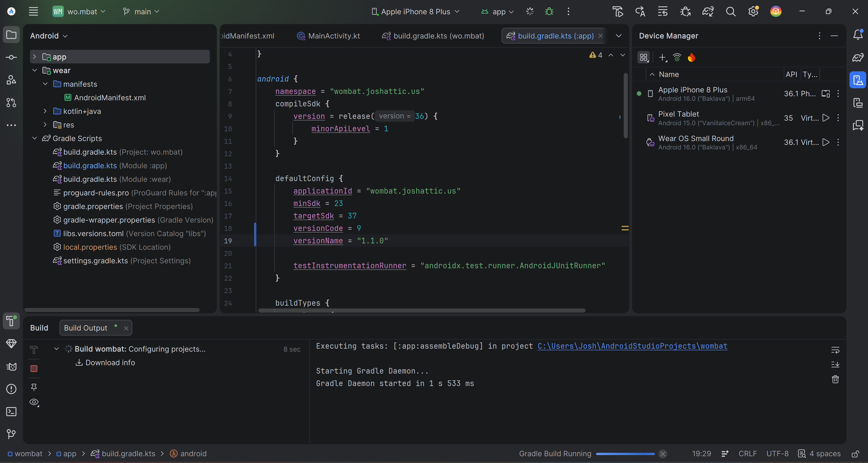Switch to MainActivity.kt tab
The height and width of the screenshot is (463, 868).
pos(328,36)
